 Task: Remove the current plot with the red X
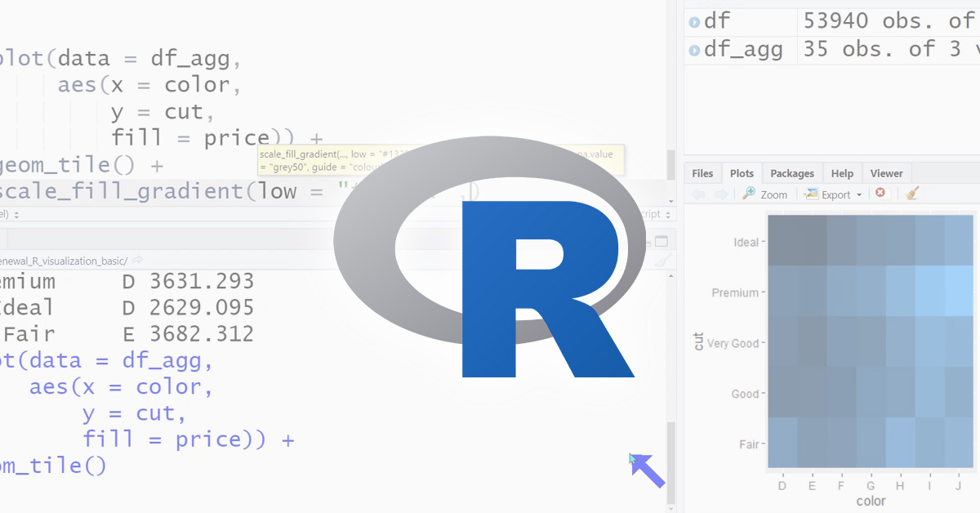coord(880,193)
